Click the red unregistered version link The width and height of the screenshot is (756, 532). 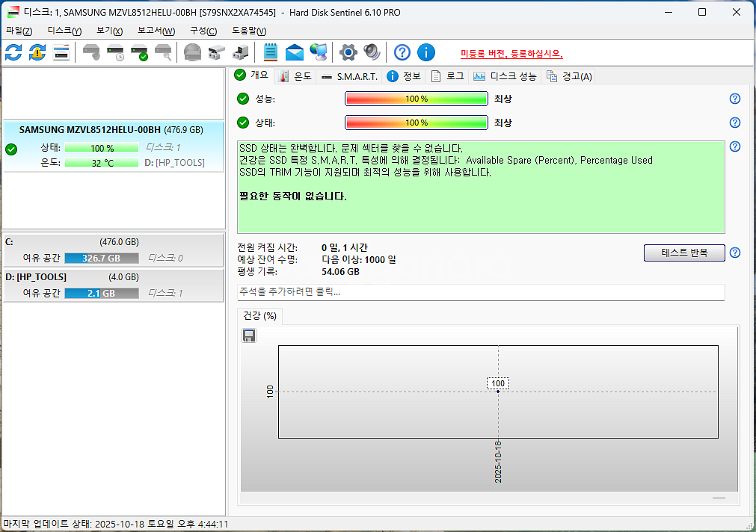click(511, 54)
